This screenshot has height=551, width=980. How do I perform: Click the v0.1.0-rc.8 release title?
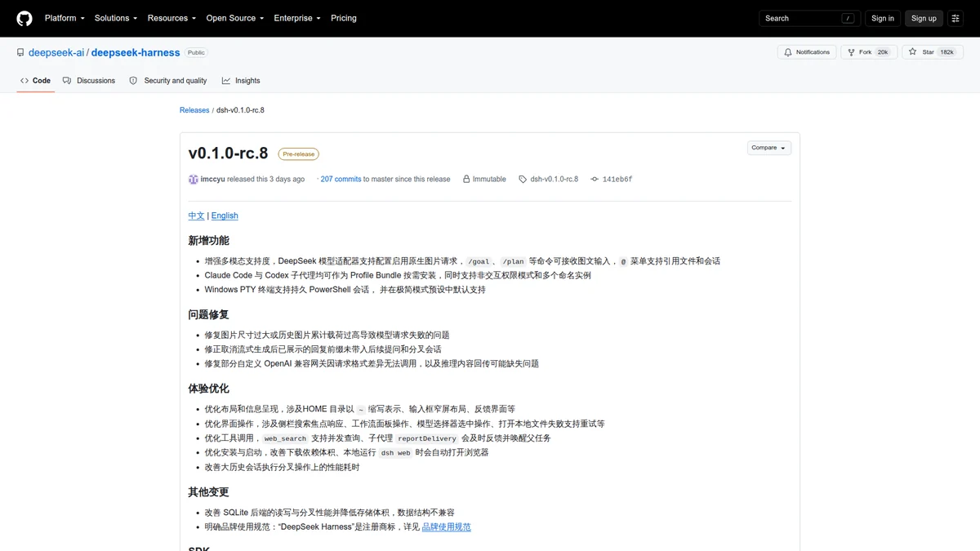tap(228, 153)
